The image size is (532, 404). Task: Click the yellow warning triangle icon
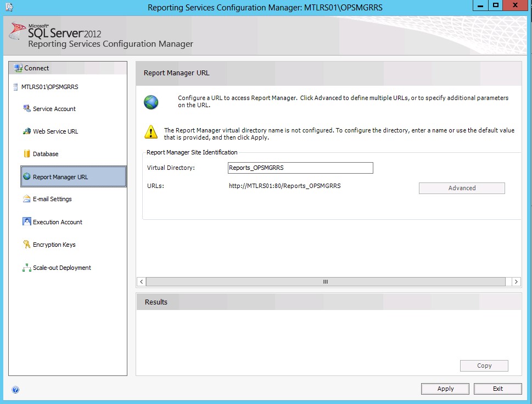151,132
